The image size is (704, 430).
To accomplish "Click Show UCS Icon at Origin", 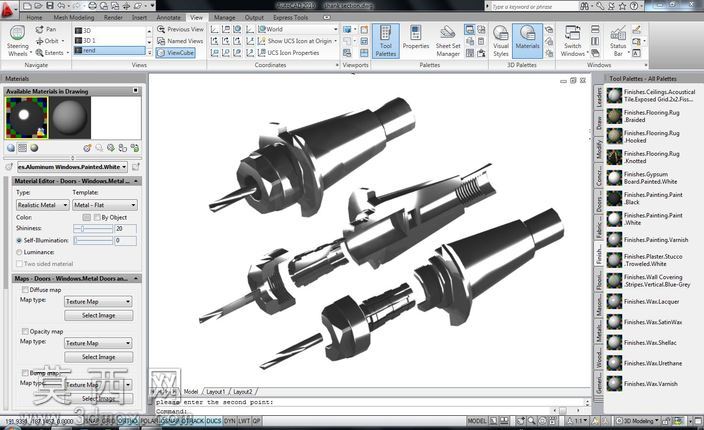I will [x=299, y=41].
